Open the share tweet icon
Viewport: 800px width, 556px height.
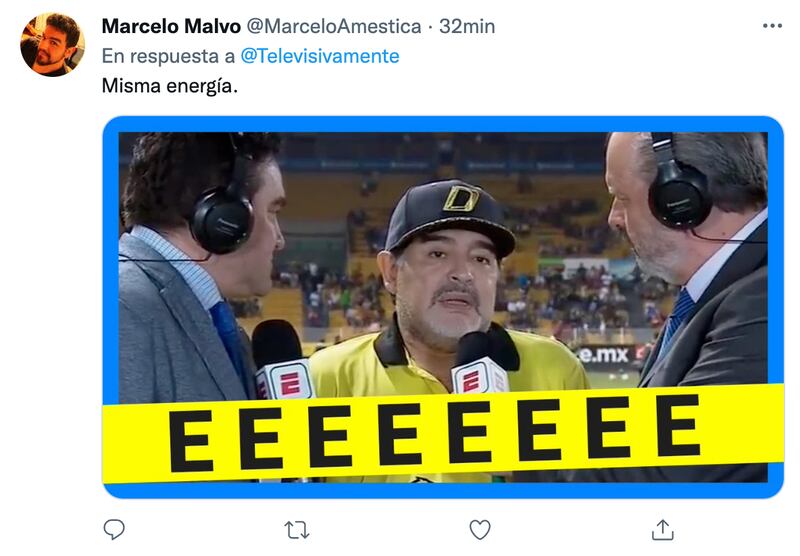[x=662, y=529]
